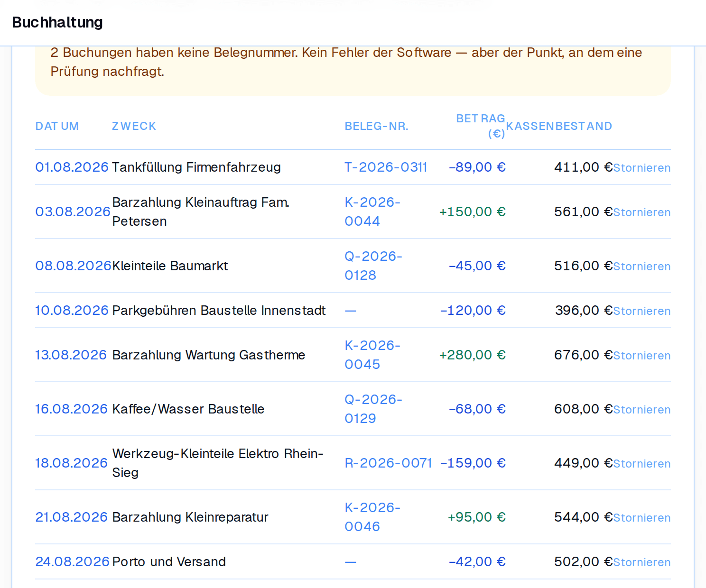Click Stornieren for Barzahlung Wartung Gastherme

click(x=641, y=356)
